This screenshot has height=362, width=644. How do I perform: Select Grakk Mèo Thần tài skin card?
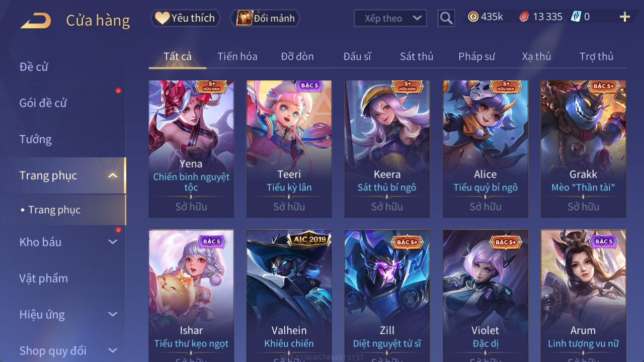pyautogui.click(x=583, y=149)
